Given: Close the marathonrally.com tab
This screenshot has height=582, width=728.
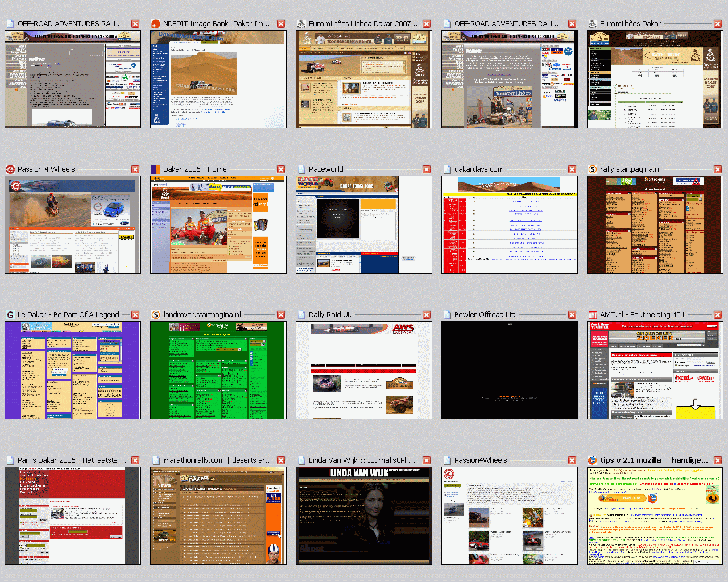Looking at the screenshot, I should click(x=281, y=460).
